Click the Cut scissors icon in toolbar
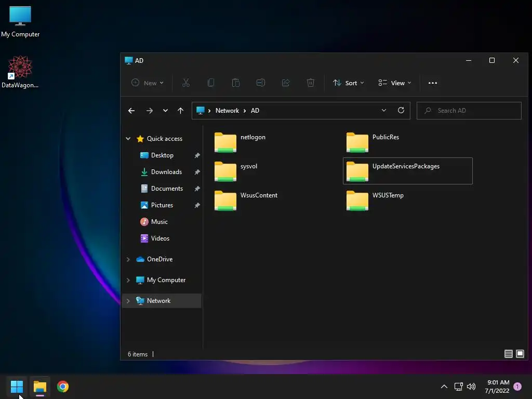Image resolution: width=532 pixels, height=399 pixels. tap(186, 83)
